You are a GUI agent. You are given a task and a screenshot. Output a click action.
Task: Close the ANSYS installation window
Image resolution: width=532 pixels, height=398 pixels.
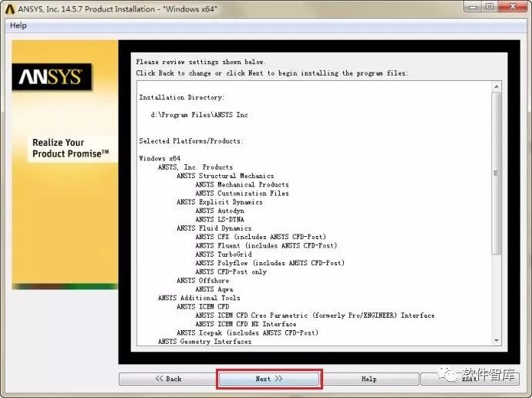pos(513,6)
